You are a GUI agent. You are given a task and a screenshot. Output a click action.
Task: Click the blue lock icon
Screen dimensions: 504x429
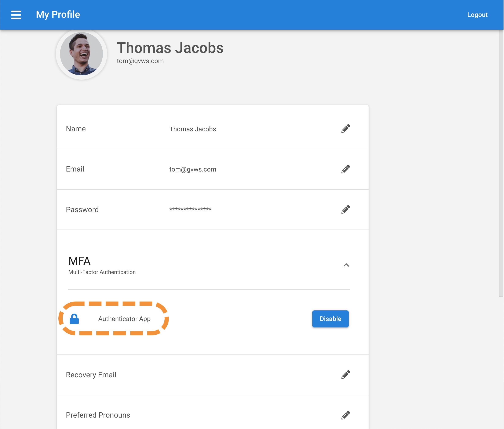[74, 319]
